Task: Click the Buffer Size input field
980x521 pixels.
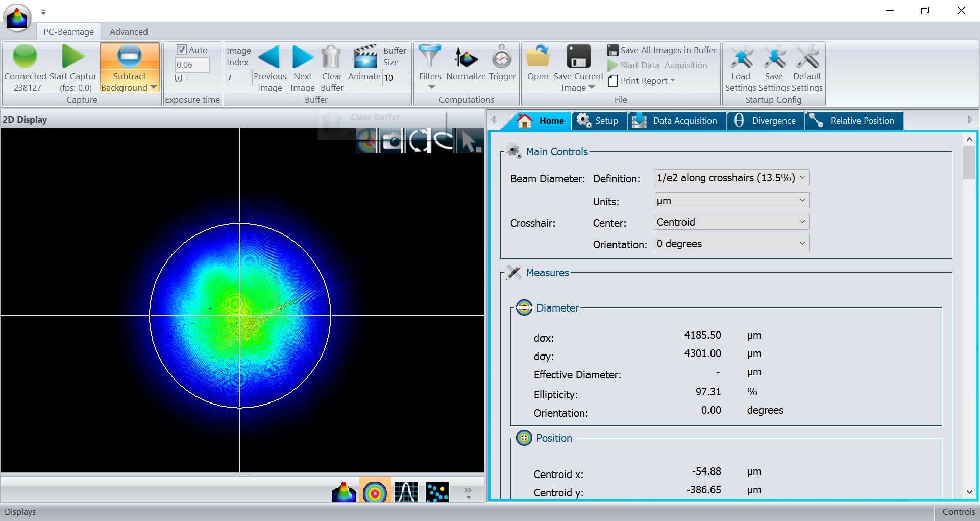Action: 396,78
